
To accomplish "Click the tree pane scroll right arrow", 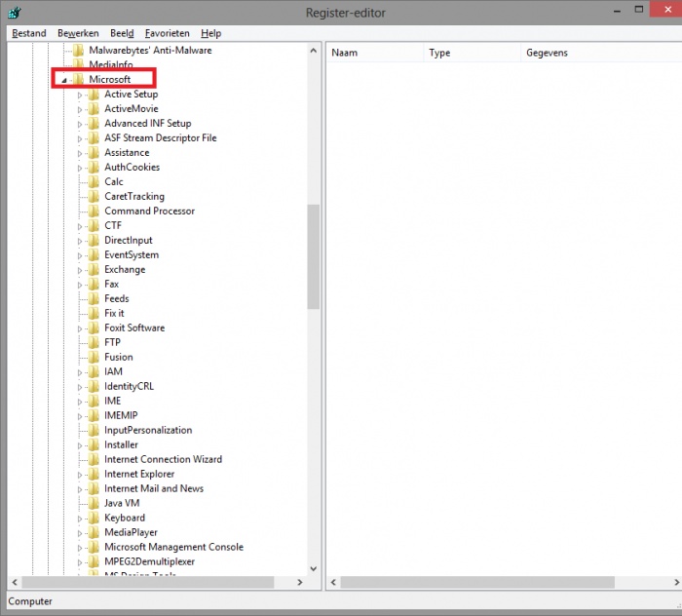I will click(300, 582).
